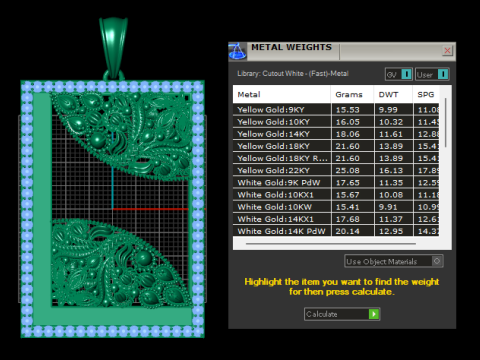Click the vertical scrollbar of metals list
The width and height of the screenshot is (480, 360).
pyautogui.click(x=446, y=122)
